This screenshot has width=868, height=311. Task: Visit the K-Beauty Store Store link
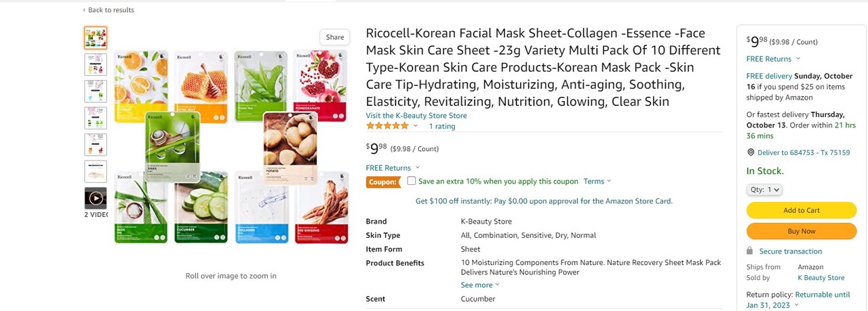click(x=416, y=116)
